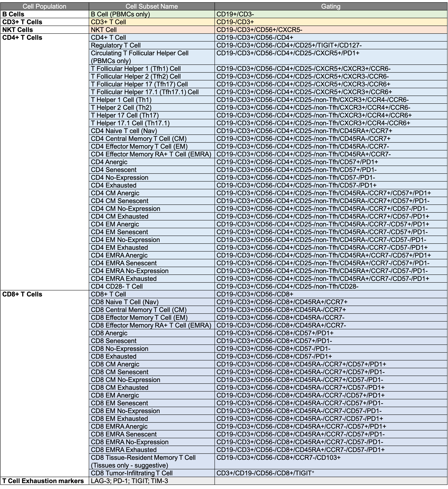Select the Regulatory T Cell name cell
The width and height of the screenshot is (448, 489).
click(x=116, y=45)
